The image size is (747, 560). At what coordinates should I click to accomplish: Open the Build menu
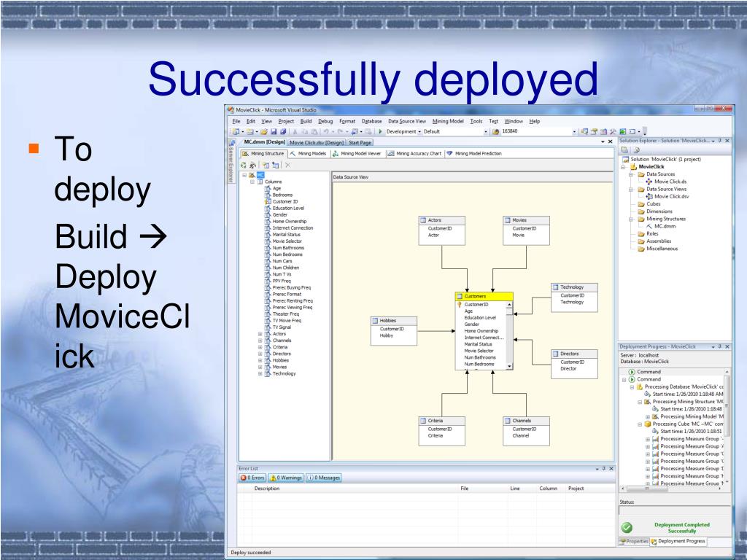point(306,122)
